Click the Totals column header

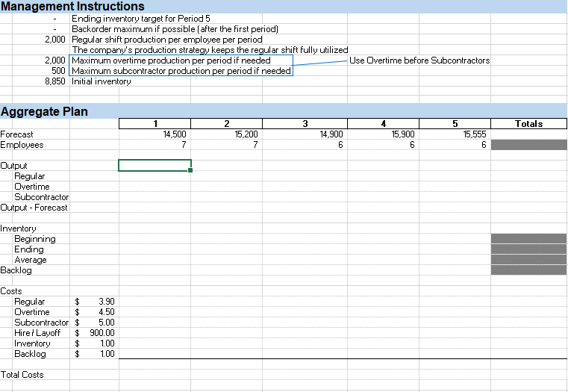(529, 124)
